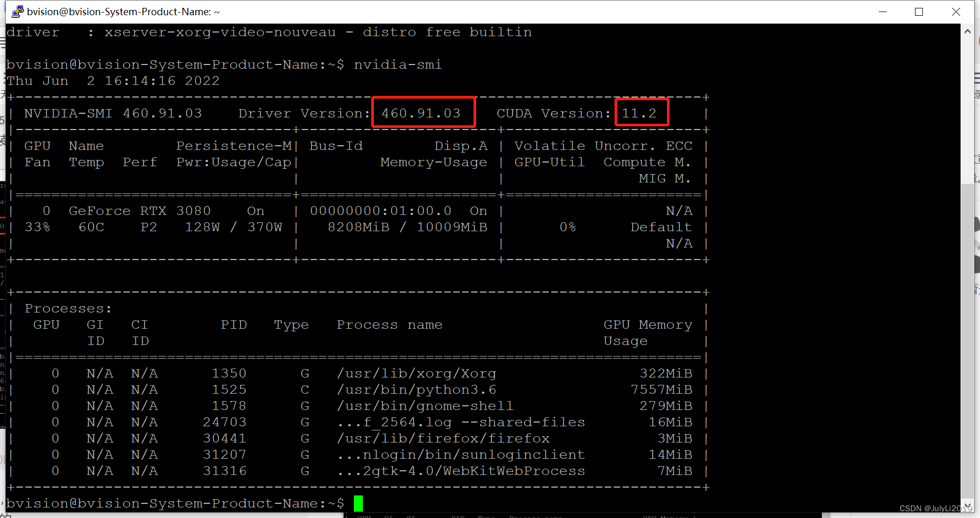Close the bvision terminal window
Screen dimensions: 980x518
click(956, 12)
